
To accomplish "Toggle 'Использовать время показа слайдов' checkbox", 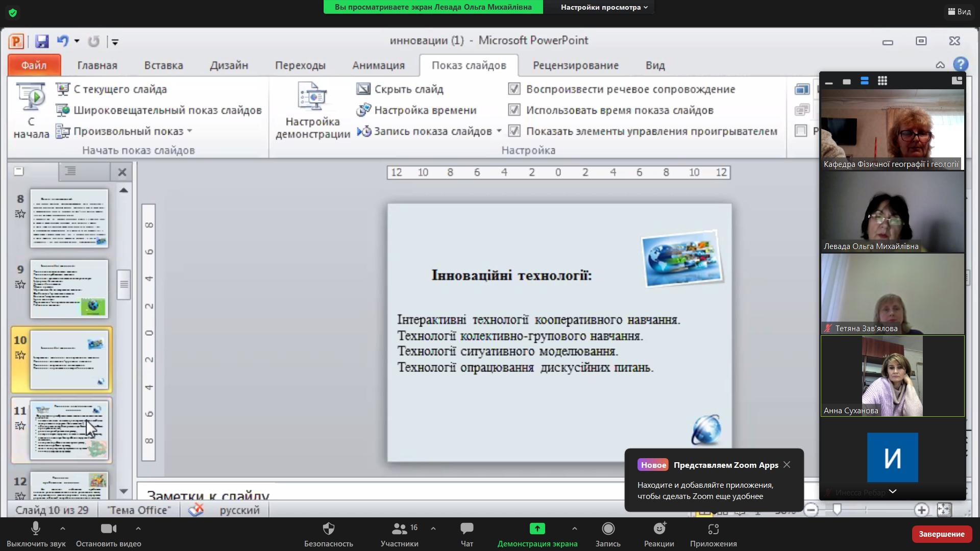I will (x=514, y=110).
